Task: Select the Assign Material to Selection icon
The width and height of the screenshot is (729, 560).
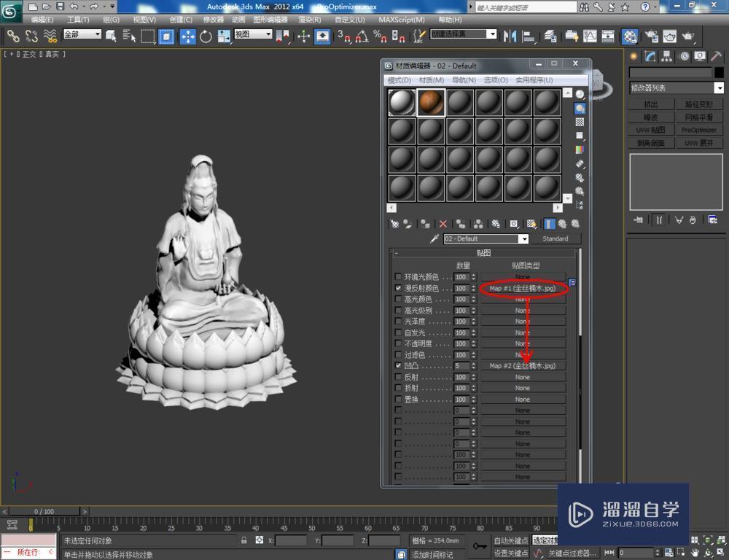Action: point(425,224)
